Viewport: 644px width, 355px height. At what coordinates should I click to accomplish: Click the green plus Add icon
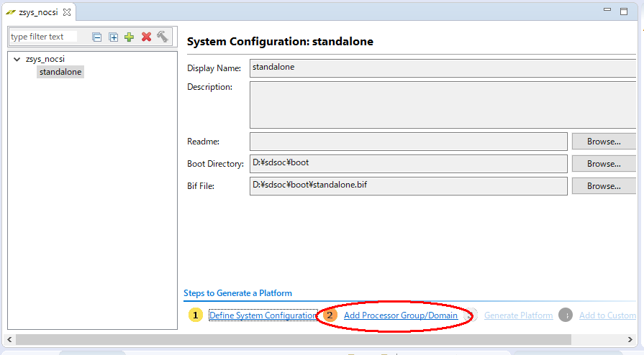130,37
